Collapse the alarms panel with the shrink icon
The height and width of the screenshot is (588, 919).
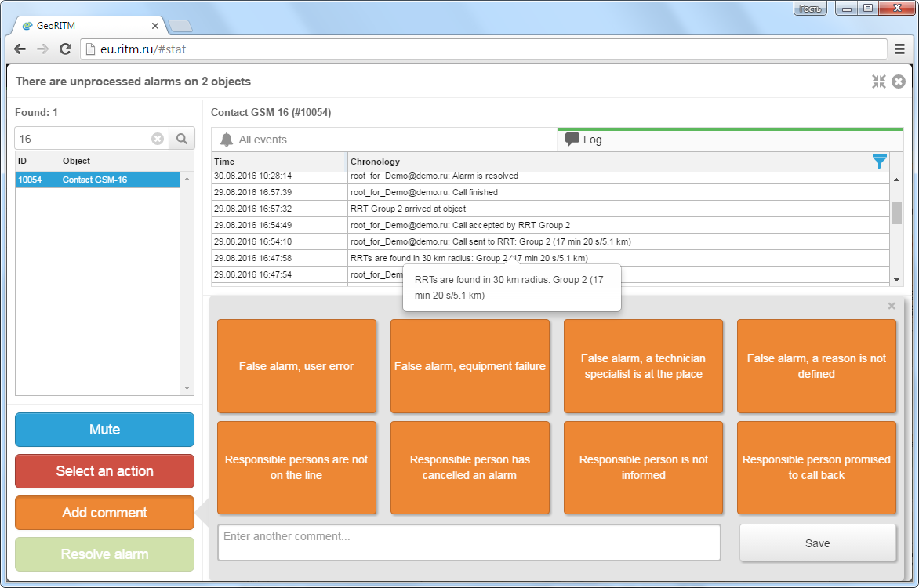(878, 82)
